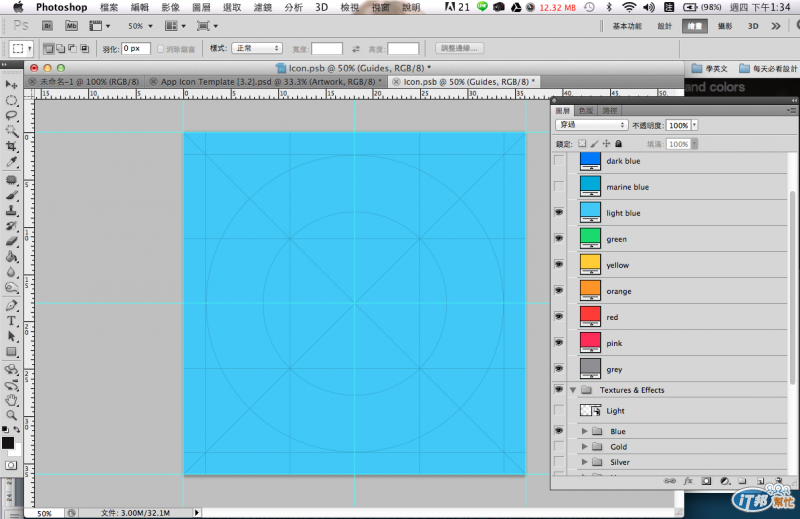The image size is (800, 519).
Task: Select the Blur tool
Action: [11, 271]
